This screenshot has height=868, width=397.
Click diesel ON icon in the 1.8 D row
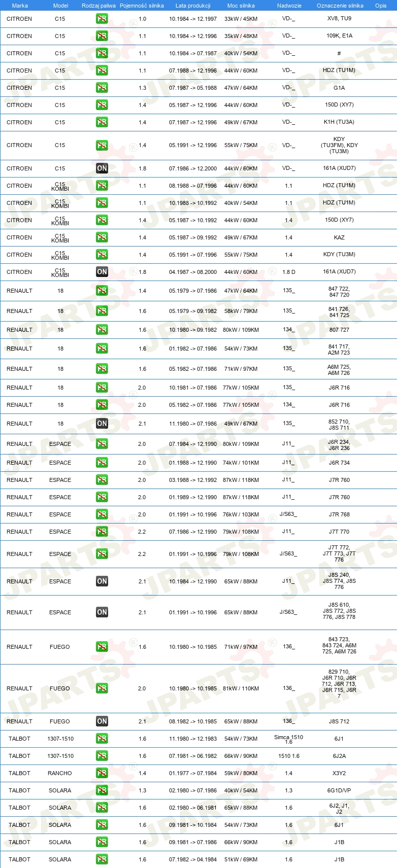point(102,272)
